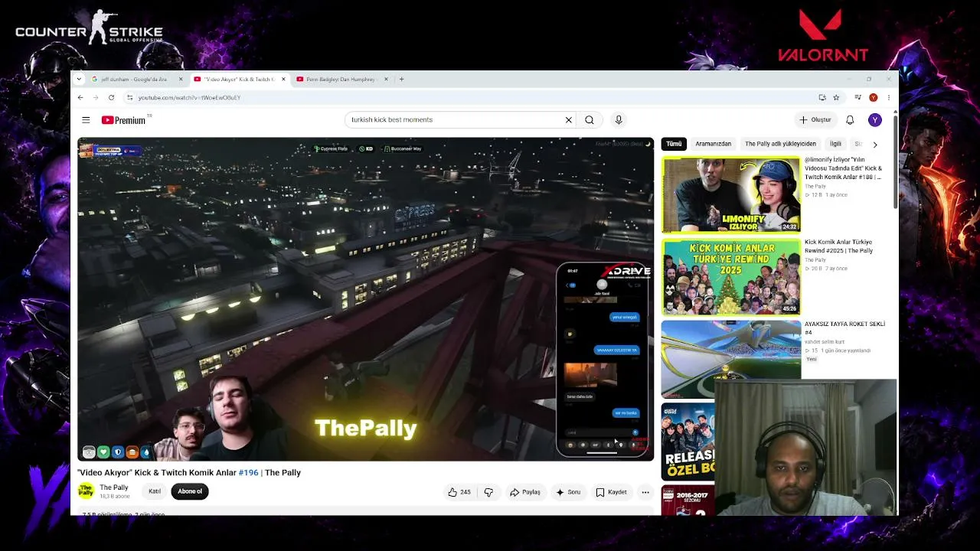The image size is (980, 551).
Task: Open the browser profile avatar
Action: (x=873, y=98)
